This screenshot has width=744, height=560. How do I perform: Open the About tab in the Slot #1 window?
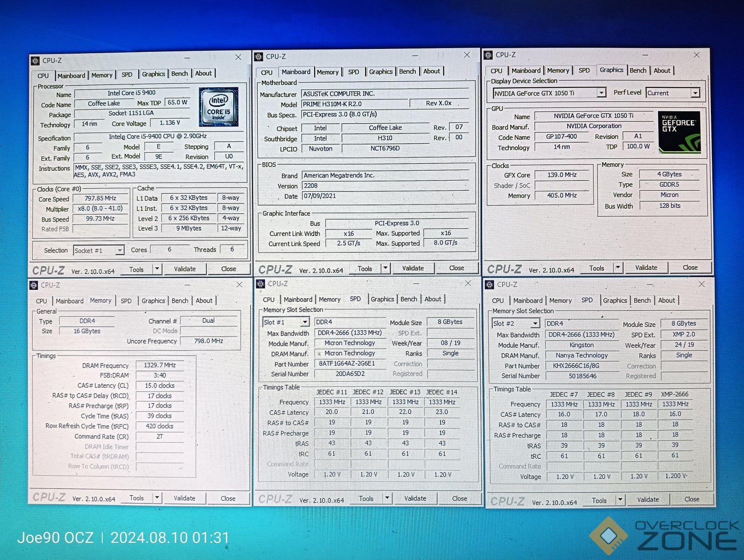click(433, 299)
